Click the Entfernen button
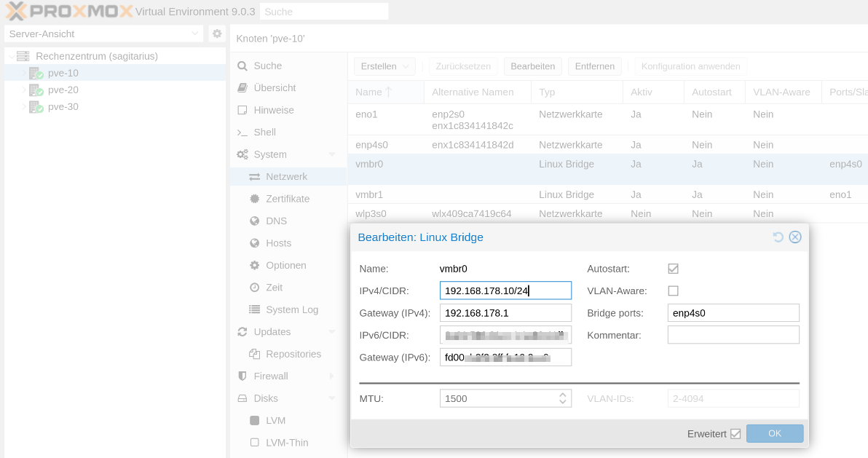868x458 pixels. [594, 66]
